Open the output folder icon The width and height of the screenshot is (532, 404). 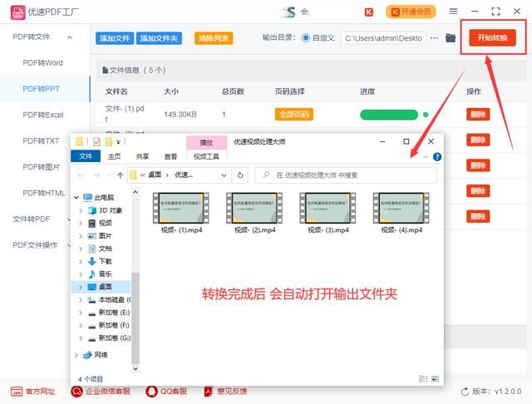coord(451,38)
